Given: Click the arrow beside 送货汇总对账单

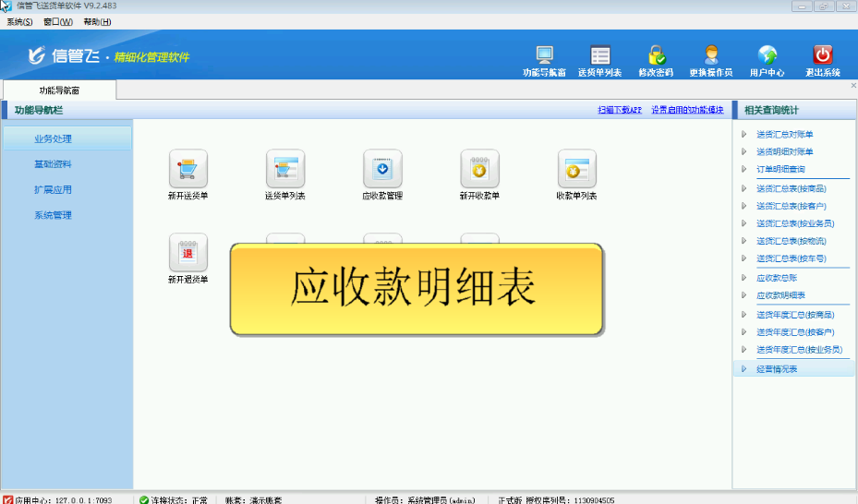Looking at the screenshot, I should tap(744, 134).
